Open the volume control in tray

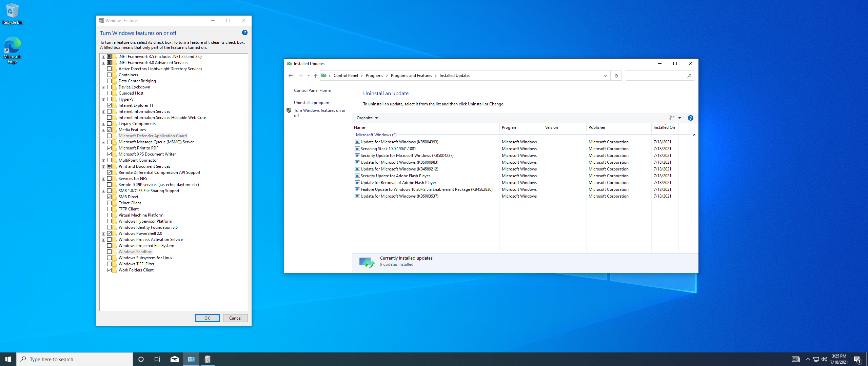click(824, 359)
